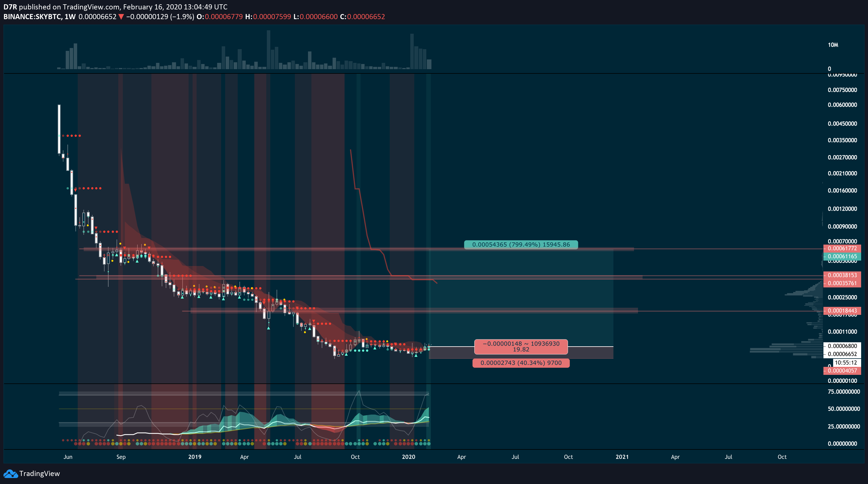Click the 0.00061165 green price tag
Image resolution: width=868 pixels, height=484 pixels.
point(842,257)
